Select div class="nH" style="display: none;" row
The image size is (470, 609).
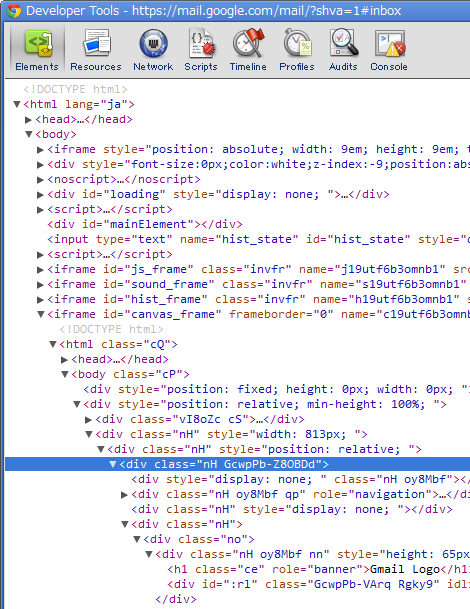point(292,509)
